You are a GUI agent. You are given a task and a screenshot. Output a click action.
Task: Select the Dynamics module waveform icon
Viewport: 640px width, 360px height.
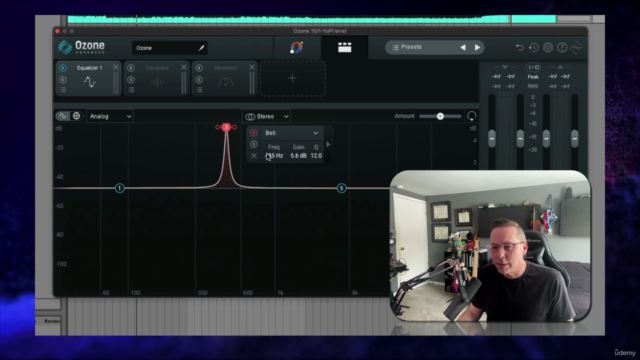pyautogui.click(x=158, y=82)
